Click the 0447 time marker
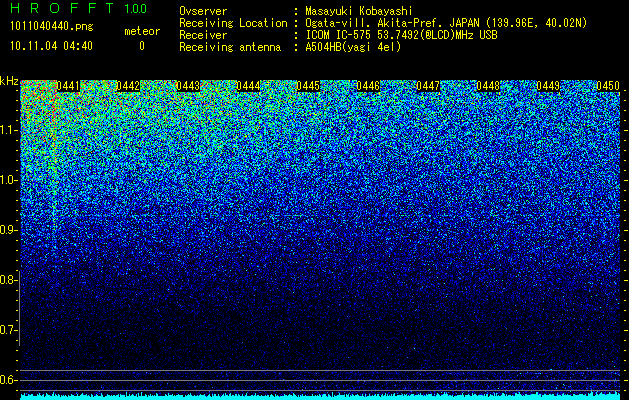 [x=428, y=86]
